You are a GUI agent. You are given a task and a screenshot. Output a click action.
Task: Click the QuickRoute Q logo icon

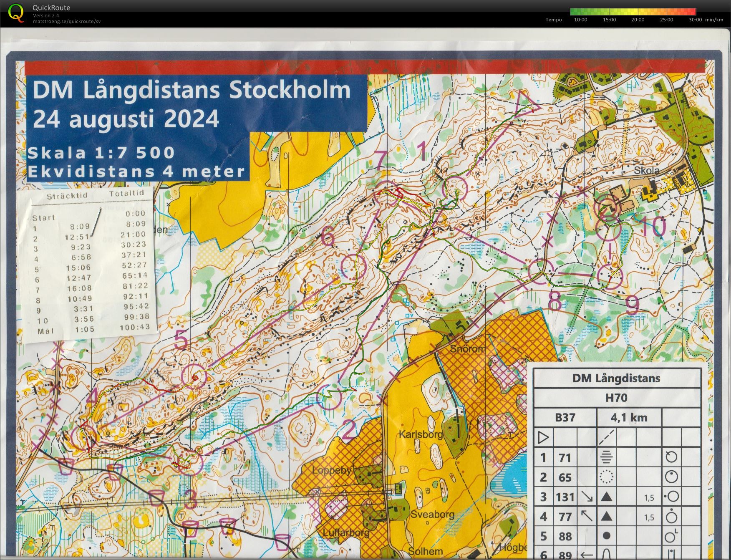tap(16, 13)
